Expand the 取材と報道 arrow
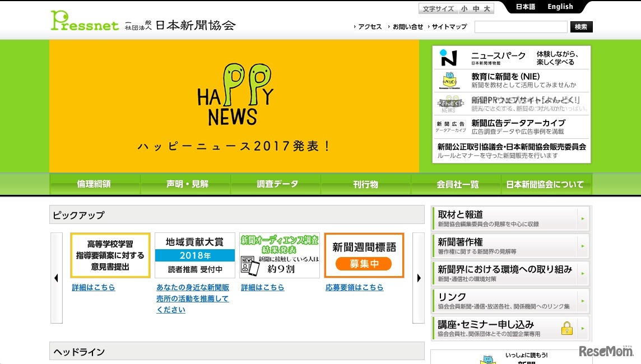This screenshot has height=364, width=641. coord(583,218)
